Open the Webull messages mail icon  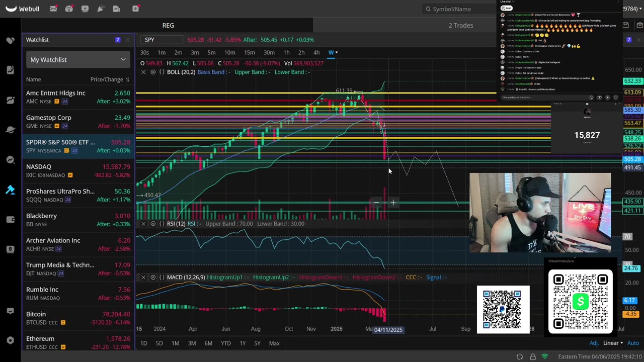[53, 9]
